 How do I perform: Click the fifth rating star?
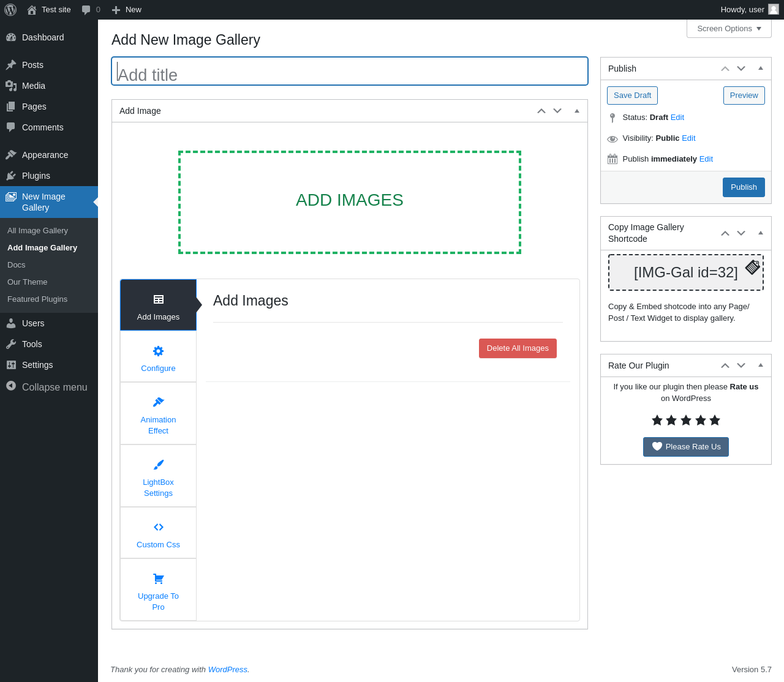[x=715, y=420]
